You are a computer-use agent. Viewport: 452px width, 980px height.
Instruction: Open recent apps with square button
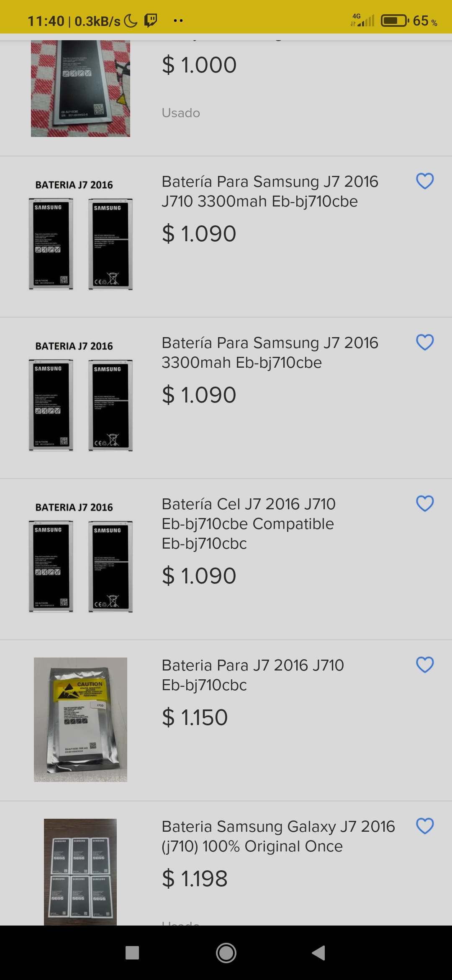[132, 953]
